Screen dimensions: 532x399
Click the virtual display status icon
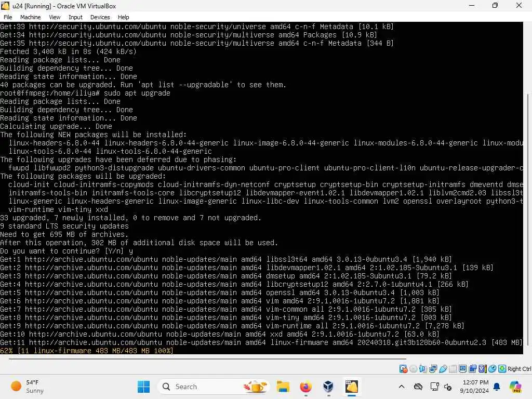point(462,368)
